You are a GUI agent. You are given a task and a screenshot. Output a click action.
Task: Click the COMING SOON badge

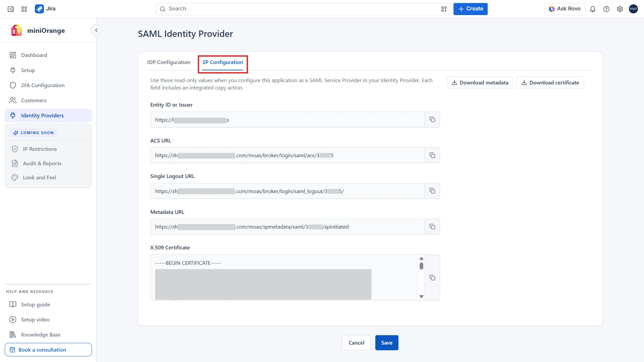(x=34, y=133)
